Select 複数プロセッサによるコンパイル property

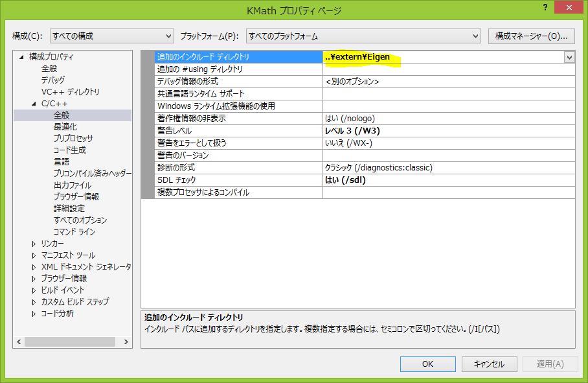pos(238,192)
